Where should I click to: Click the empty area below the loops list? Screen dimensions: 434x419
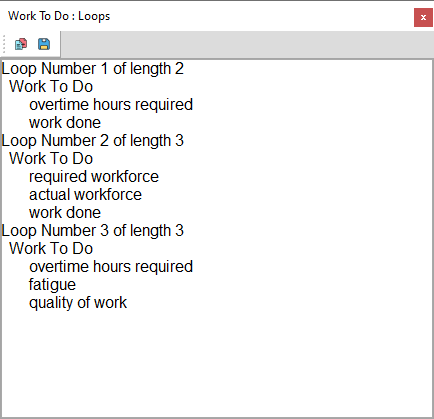point(217,363)
